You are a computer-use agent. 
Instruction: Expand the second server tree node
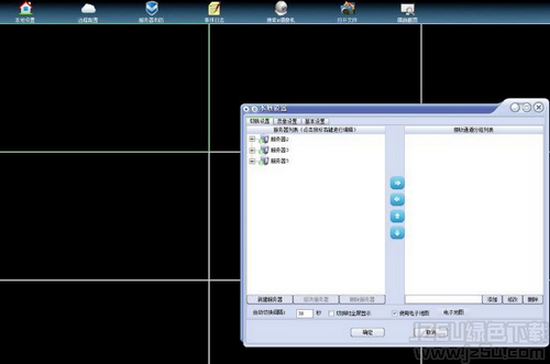click(x=252, y=150)
